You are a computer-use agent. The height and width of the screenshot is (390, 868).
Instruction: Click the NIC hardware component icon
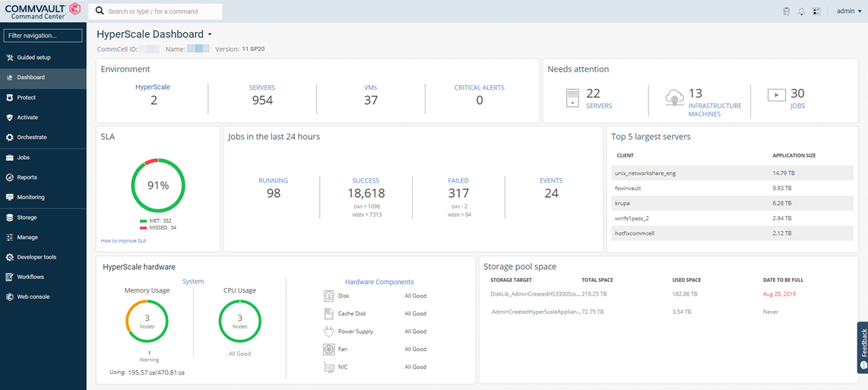329,367
